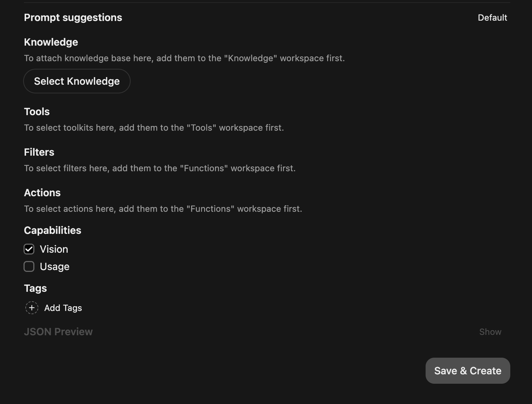
Task: Click the Add Tags text label
Action: pos(63,308)
